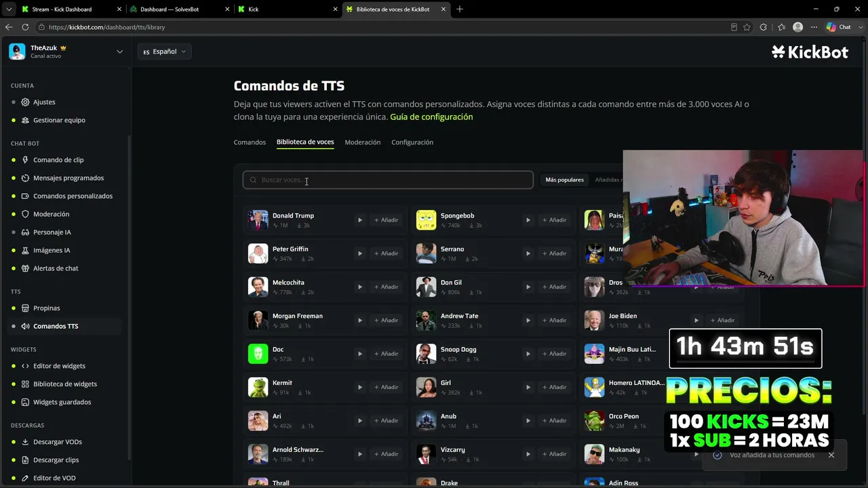Switch to the Dashboard — SolvexBot browser tab
Image resolution: width=868 pixels, height=488 pixels.
(x=179, y=9)
